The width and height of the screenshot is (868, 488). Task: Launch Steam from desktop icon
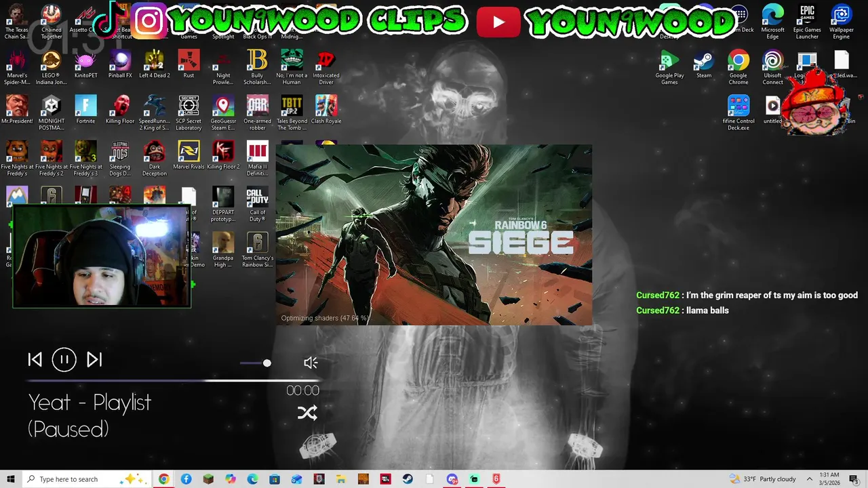704,64
